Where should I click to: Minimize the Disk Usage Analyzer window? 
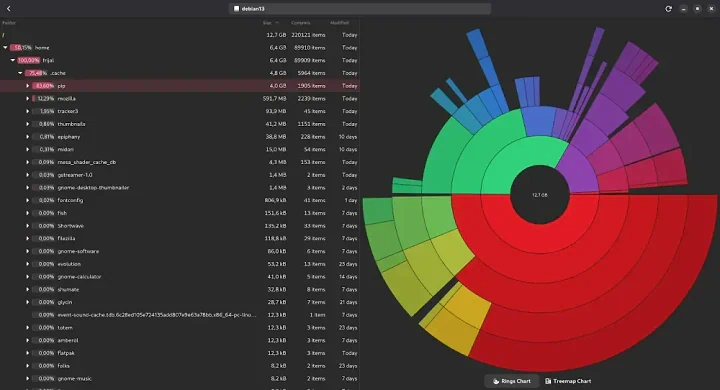[683, 9]
